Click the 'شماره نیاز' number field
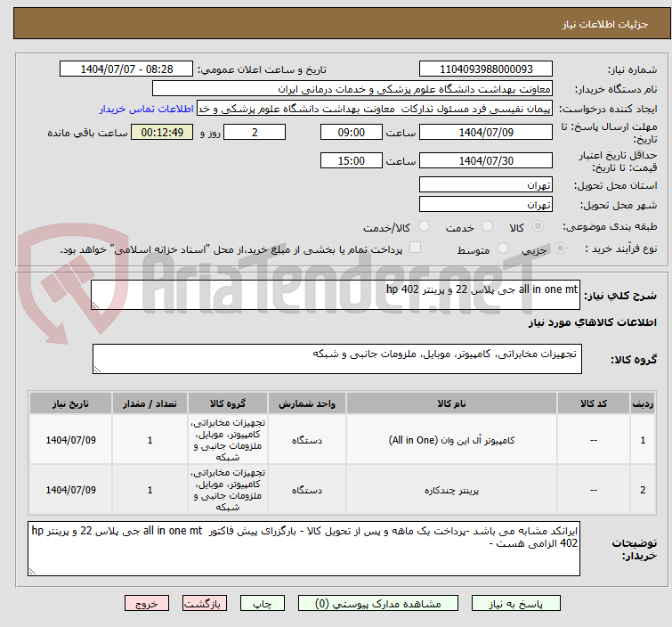The width and height of the screenshot is (672, 627). pyautogui.click(x=485, y=69)
